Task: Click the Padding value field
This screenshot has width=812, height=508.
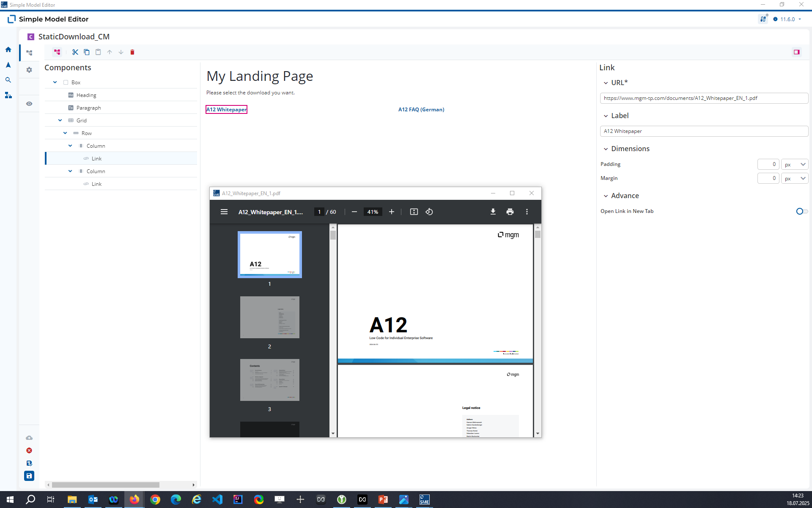Action: point(768,164)
